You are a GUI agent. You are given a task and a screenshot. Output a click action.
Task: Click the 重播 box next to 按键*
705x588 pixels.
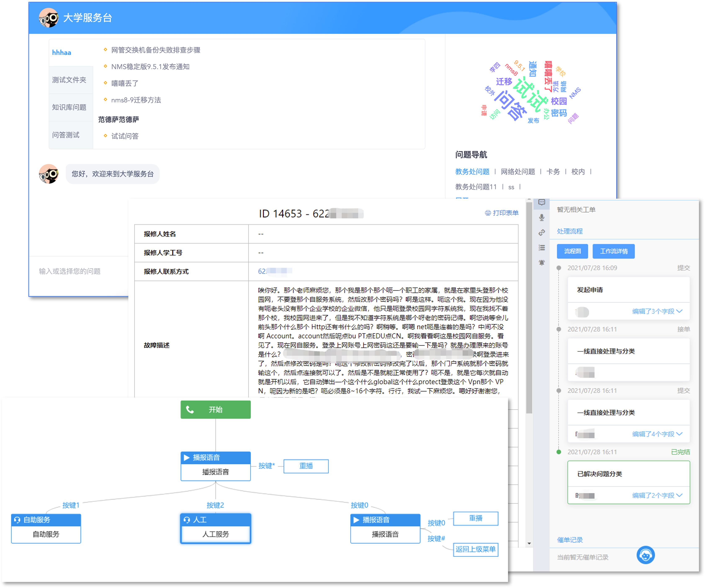[306, 466]
